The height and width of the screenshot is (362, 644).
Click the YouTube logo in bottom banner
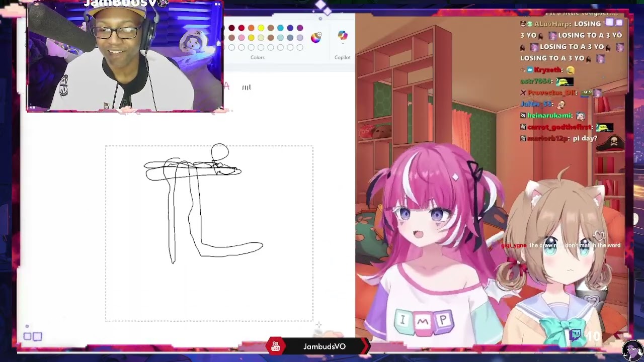(x=275, y=346)
